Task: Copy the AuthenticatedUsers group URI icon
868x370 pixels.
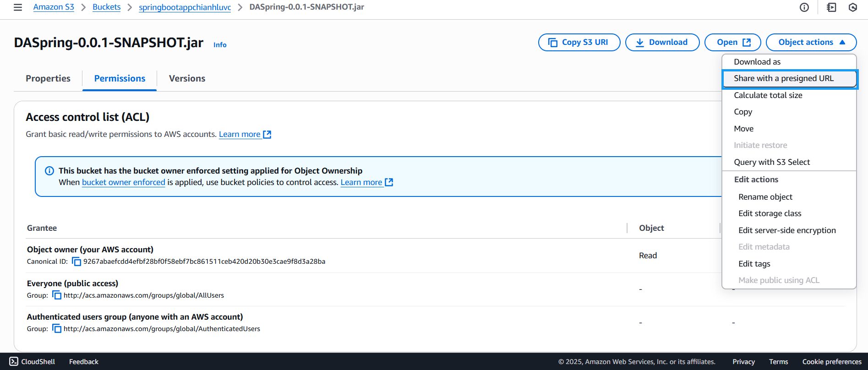Action: coord(57,329)
